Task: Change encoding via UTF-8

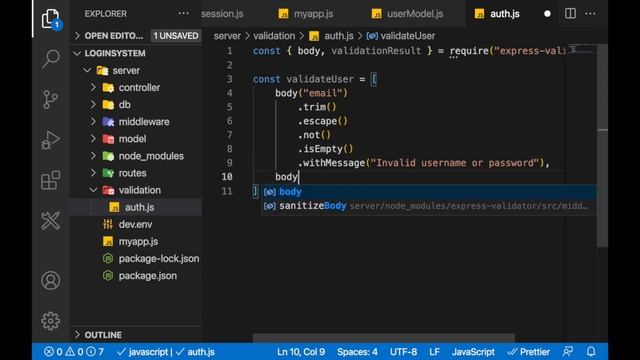Action: click(403, 351)
